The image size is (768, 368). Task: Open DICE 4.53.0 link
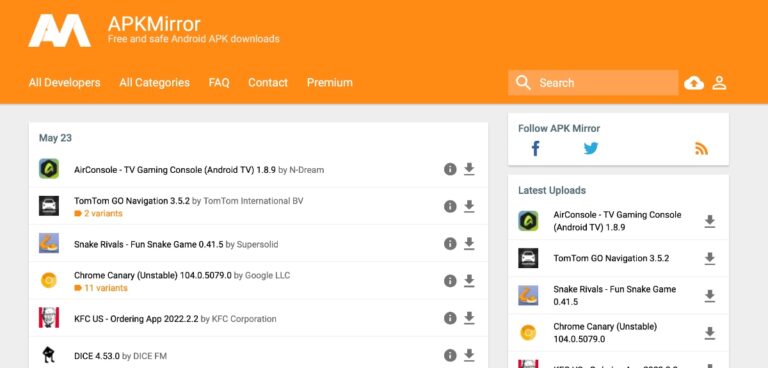pos(96,356)
